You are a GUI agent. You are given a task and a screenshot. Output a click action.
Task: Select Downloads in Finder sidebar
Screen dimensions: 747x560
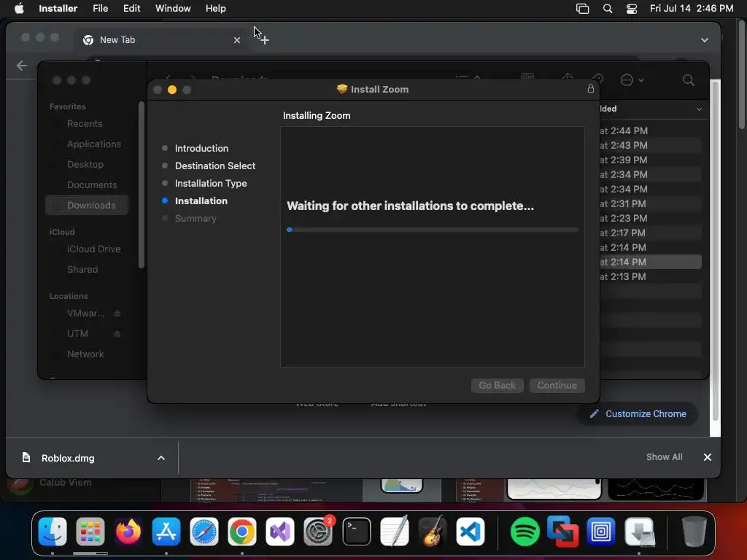88,205
